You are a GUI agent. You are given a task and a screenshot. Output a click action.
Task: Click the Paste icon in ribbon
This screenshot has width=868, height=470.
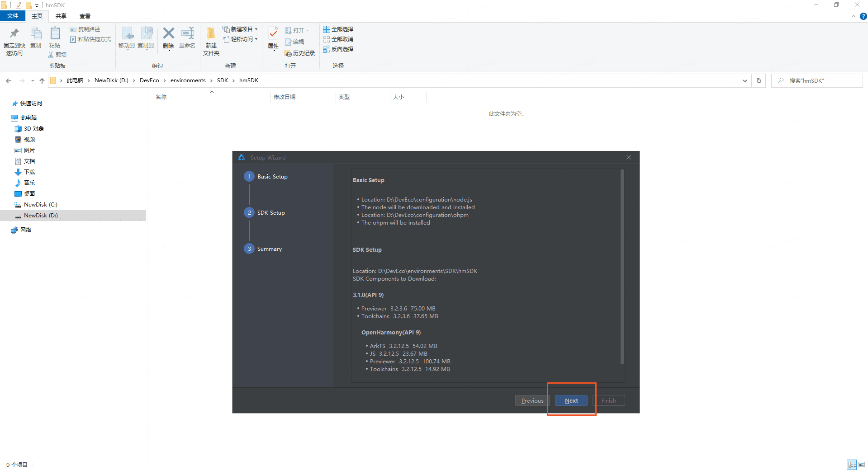55,34
